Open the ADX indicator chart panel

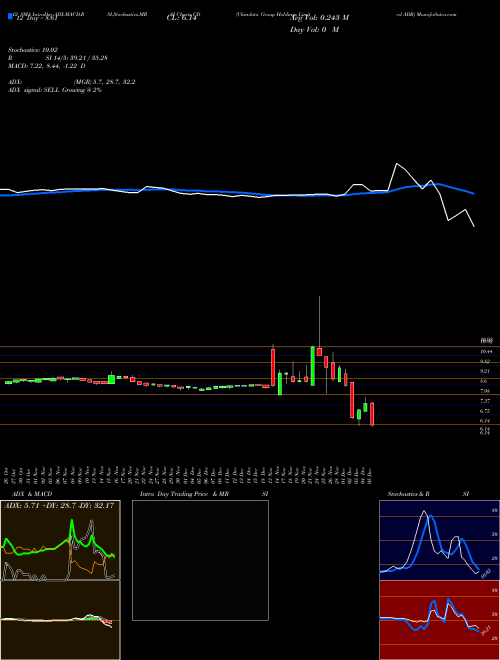pos(60,540)
